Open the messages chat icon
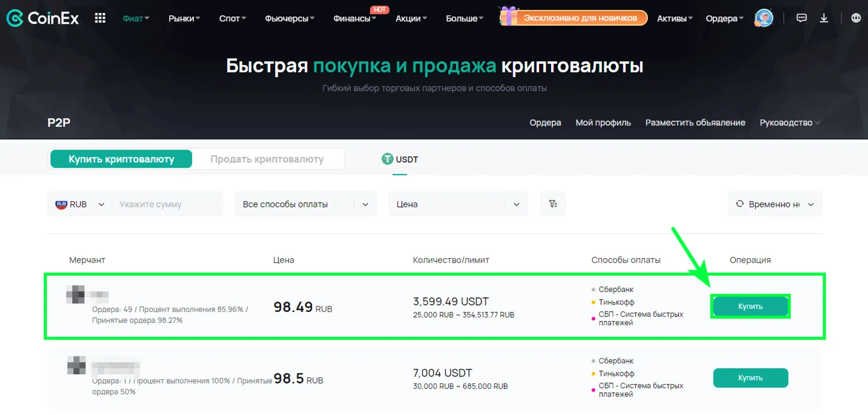Image resolution: width=868 pixels, height=415 pixels. (x=801, y=18)
